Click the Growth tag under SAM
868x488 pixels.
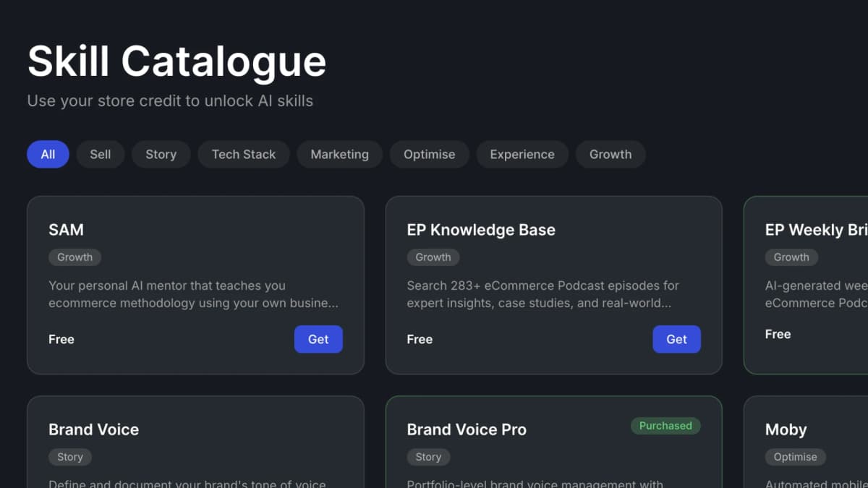pyautogui.click(x=75, y=257)
